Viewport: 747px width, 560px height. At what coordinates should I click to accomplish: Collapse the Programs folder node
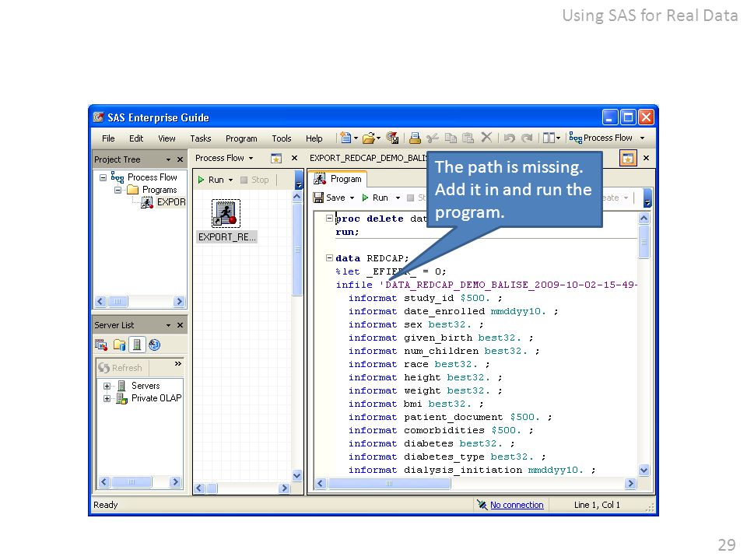(117, 190)
